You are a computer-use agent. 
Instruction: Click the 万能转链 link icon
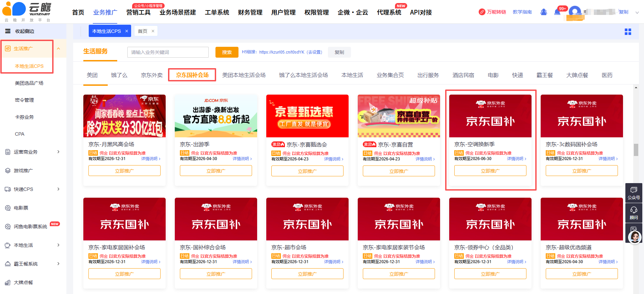[482, 12]
